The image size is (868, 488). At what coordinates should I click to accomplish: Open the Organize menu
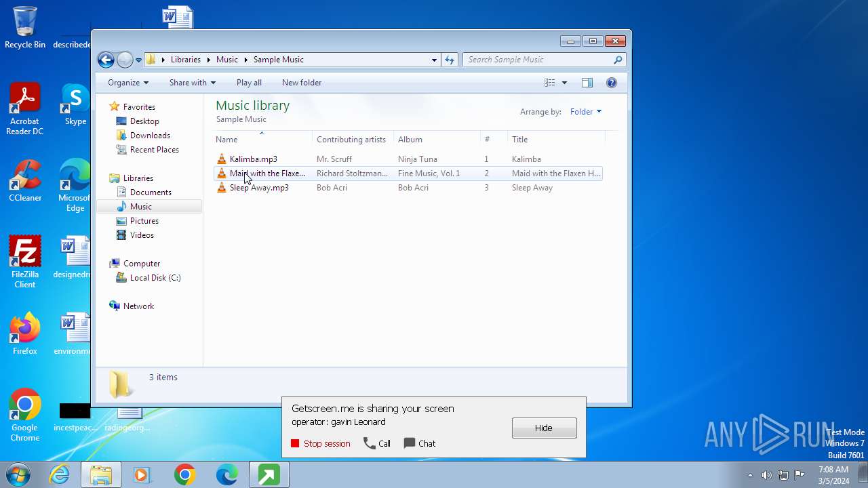point(128,83)
